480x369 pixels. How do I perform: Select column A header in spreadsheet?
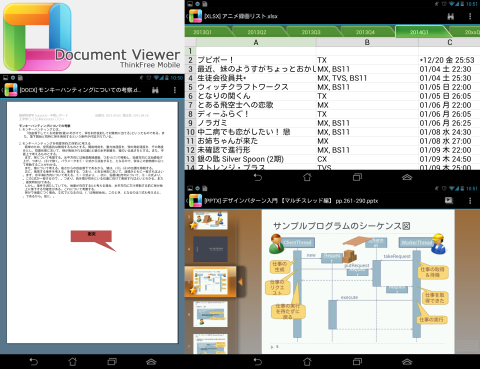point(256,42)
